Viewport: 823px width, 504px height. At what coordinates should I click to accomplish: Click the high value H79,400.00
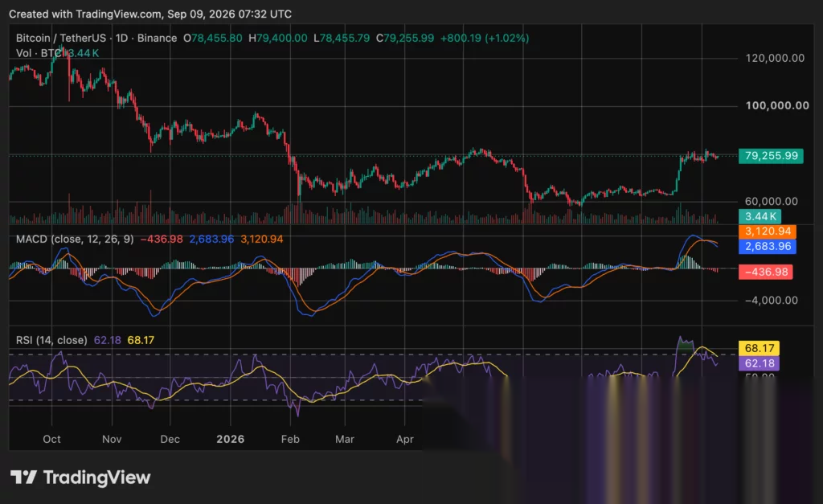click(277, 39)
